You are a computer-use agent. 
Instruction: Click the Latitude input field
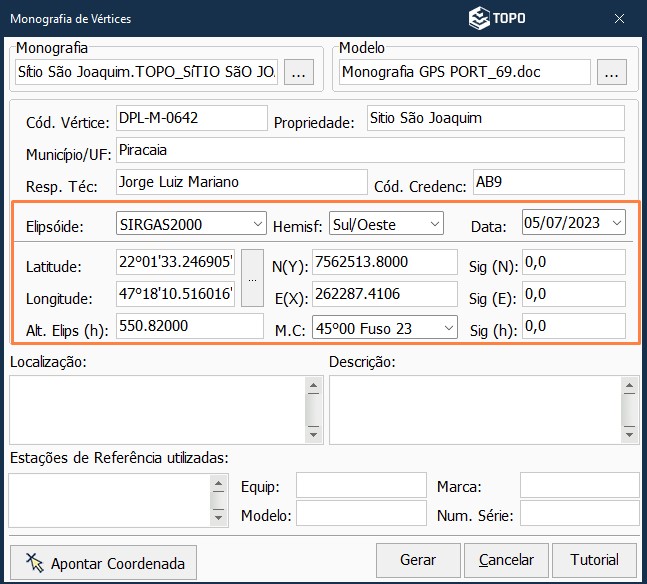[175, 262]
